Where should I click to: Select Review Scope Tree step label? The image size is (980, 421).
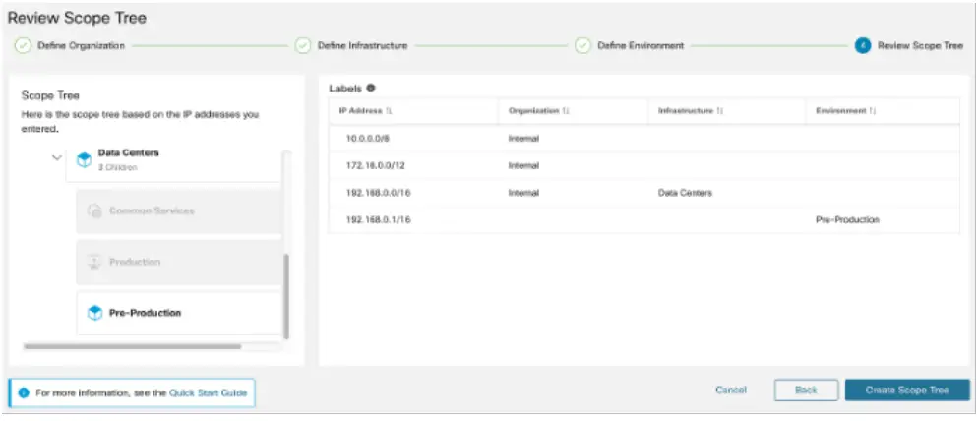(920, 46)
